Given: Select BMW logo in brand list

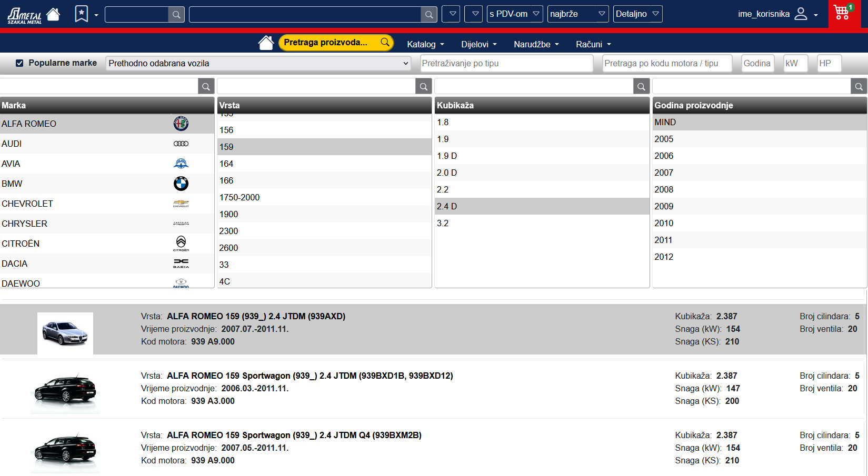Looking at the screenshot, I should point(181,184).
